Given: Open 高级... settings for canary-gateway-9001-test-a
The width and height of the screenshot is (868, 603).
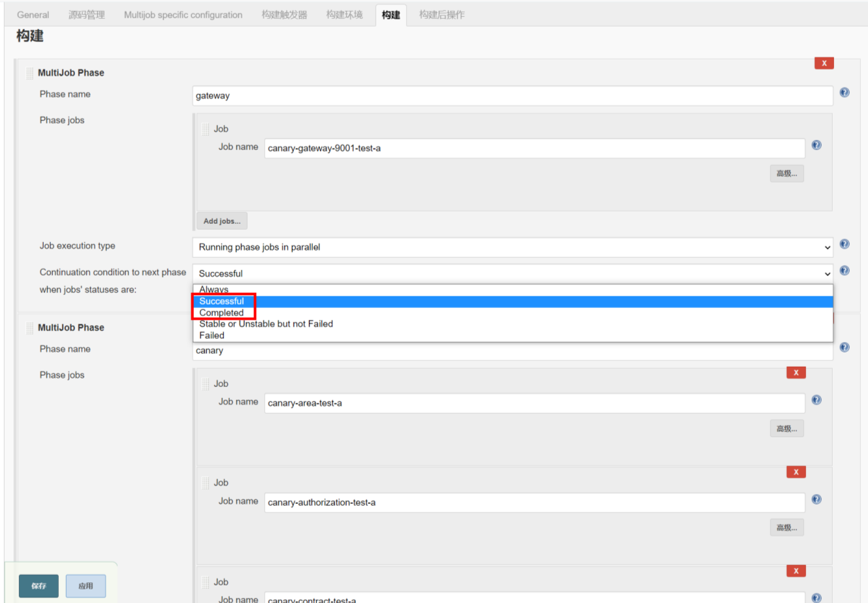Looking at the screenshot, I should [x=786, y=173].
